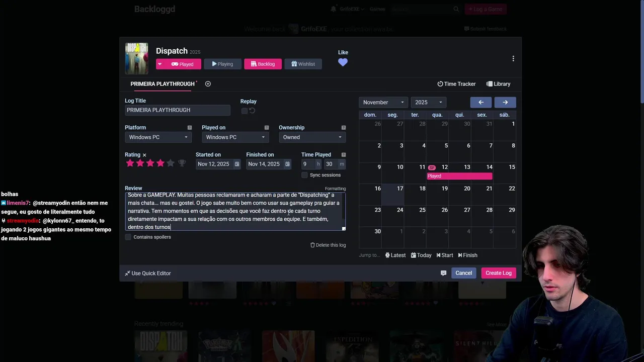Click the hours field of Time Played
The height and width of the screenshot is (362, 644).
[x=307, y=164]
